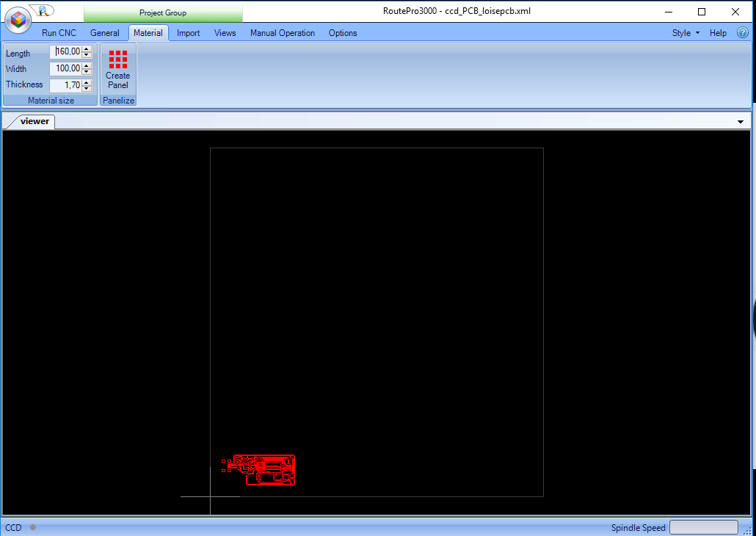Image resolution: width=756 pixels, height=536 pixels.
Task: Click the Create Panel grid icon
Action: click(x=118, y=59)
